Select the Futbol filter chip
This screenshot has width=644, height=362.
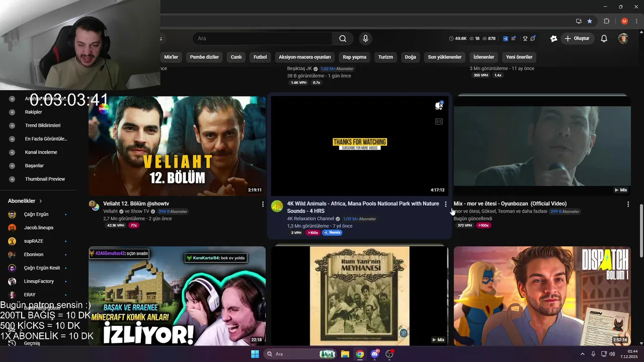[x=260, y=57]
